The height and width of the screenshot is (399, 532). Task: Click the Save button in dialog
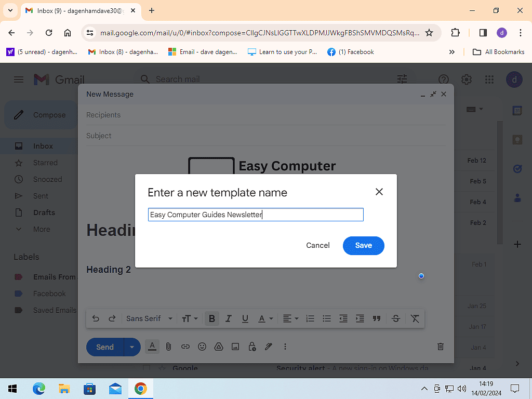click(363, 245)
